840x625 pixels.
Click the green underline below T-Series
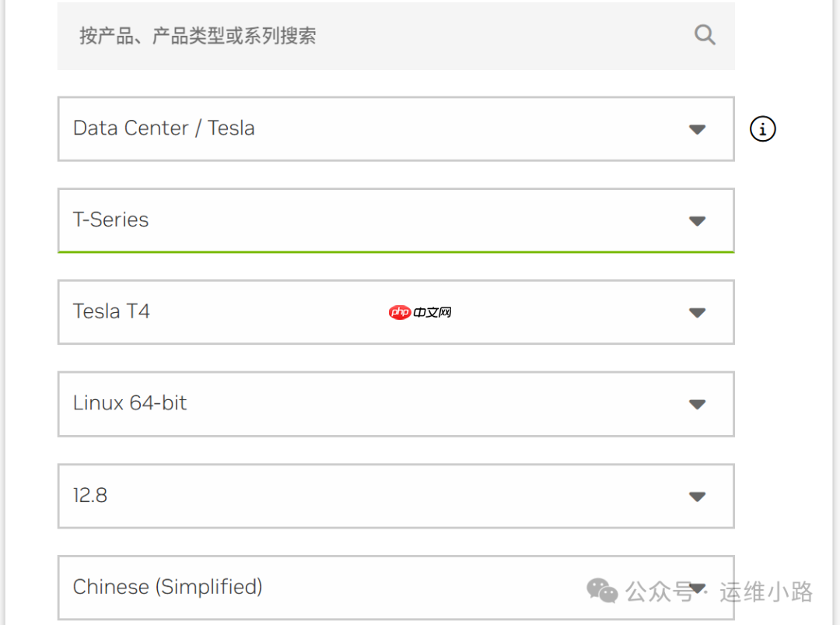(396, 251)
